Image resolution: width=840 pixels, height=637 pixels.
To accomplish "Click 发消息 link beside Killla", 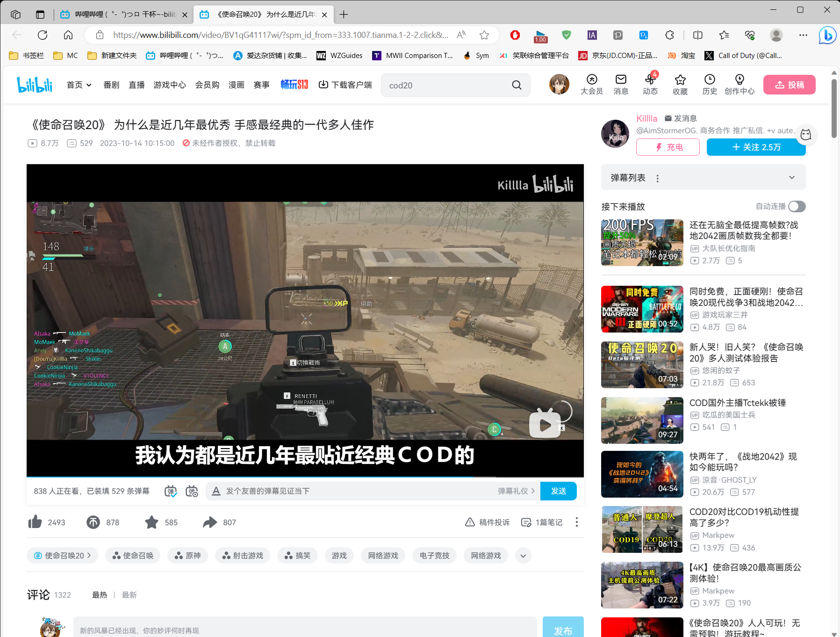I will point(681,118).
